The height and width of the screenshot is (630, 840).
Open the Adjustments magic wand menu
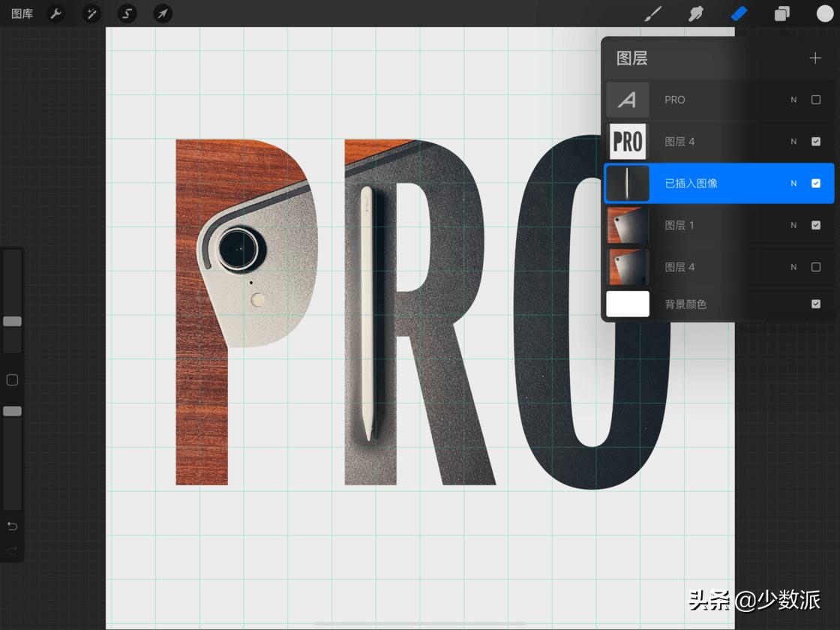click(91, 13)
